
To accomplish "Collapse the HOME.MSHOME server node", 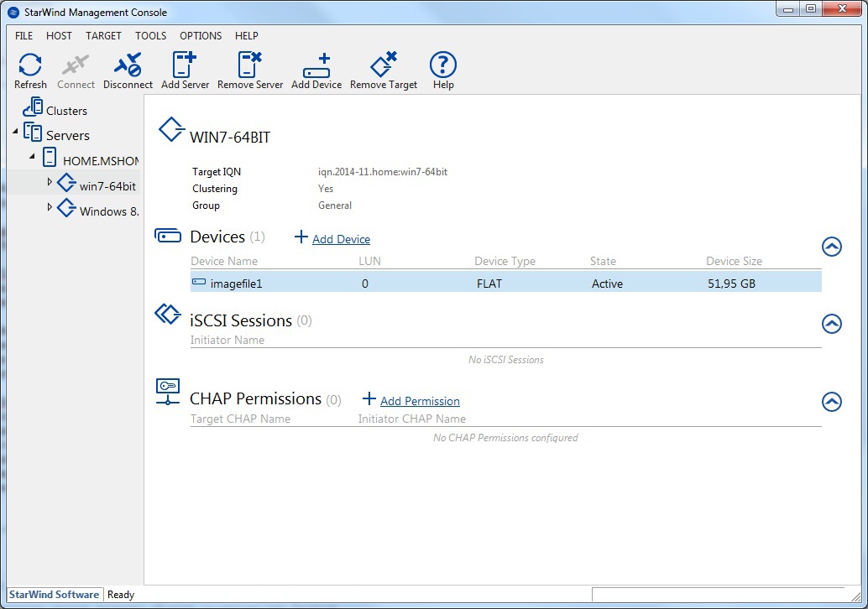I will point(32,157).
